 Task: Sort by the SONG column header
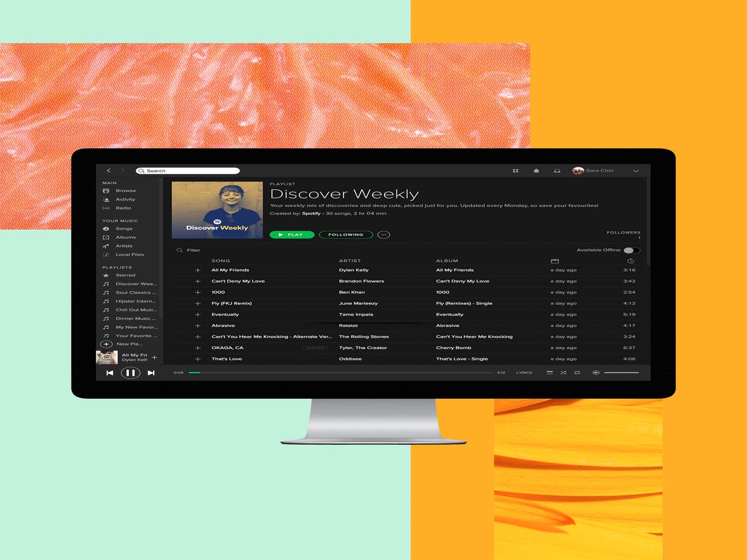(220, 261)
